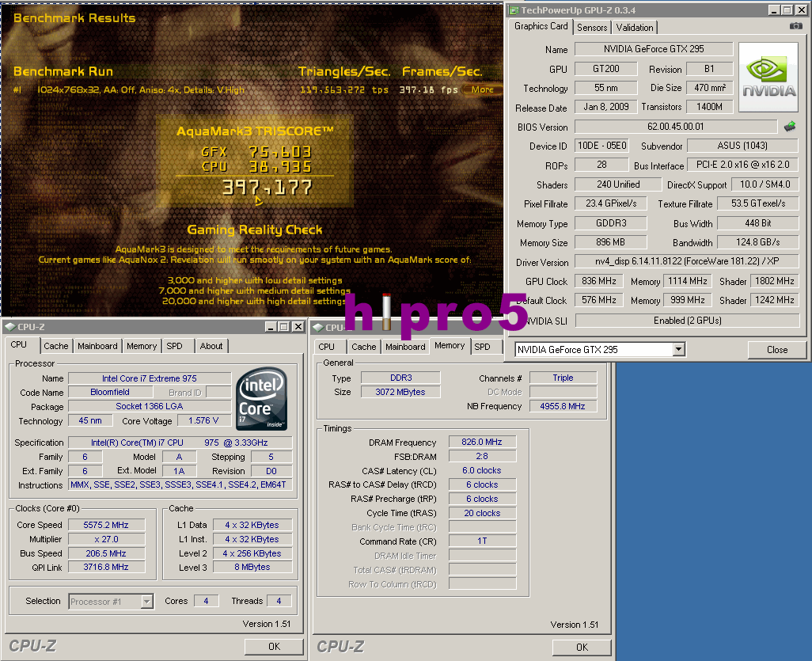This screenshot has height=661, width=812.
Task: Click the Command Rate value 1T
Action: click(482, 541)
